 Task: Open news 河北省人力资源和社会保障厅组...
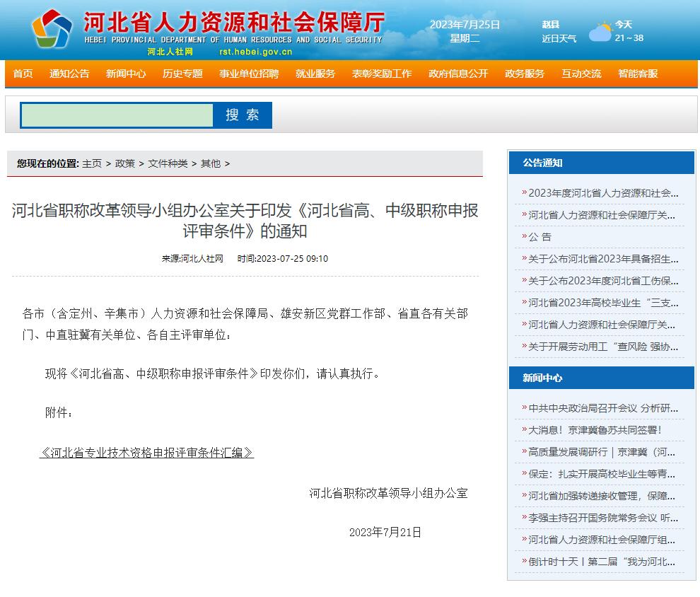click(x=601, y=540)
